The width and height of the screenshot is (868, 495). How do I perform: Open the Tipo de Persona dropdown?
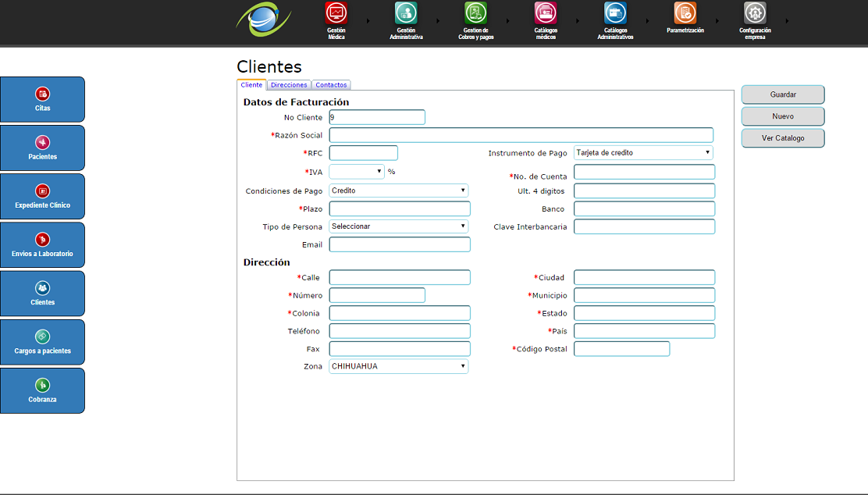398,226
